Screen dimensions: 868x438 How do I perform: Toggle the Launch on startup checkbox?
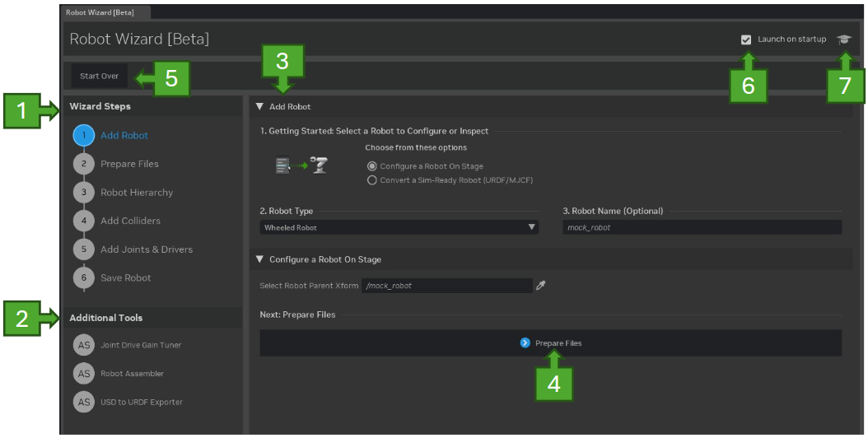point(746,40)
